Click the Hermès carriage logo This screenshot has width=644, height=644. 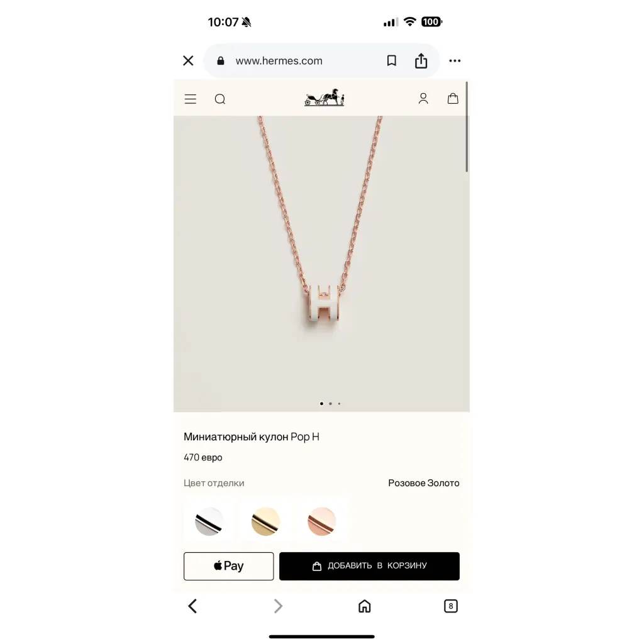(324, 97)
